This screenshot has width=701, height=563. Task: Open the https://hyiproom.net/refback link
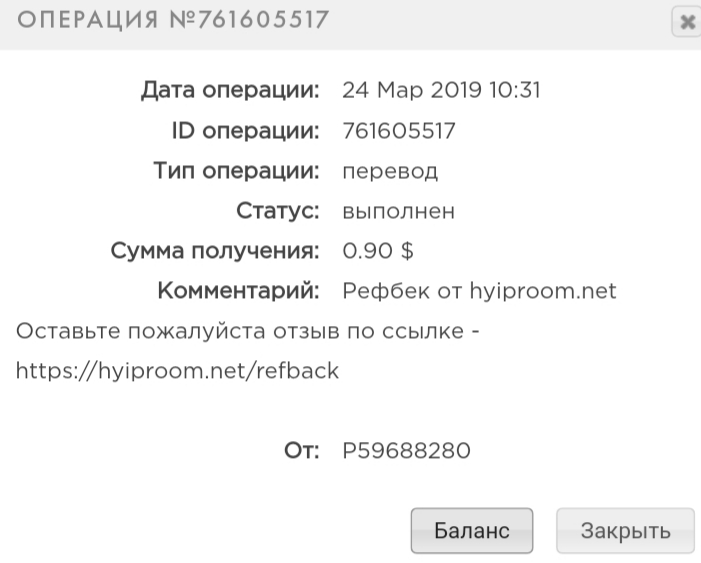[179, 371]
